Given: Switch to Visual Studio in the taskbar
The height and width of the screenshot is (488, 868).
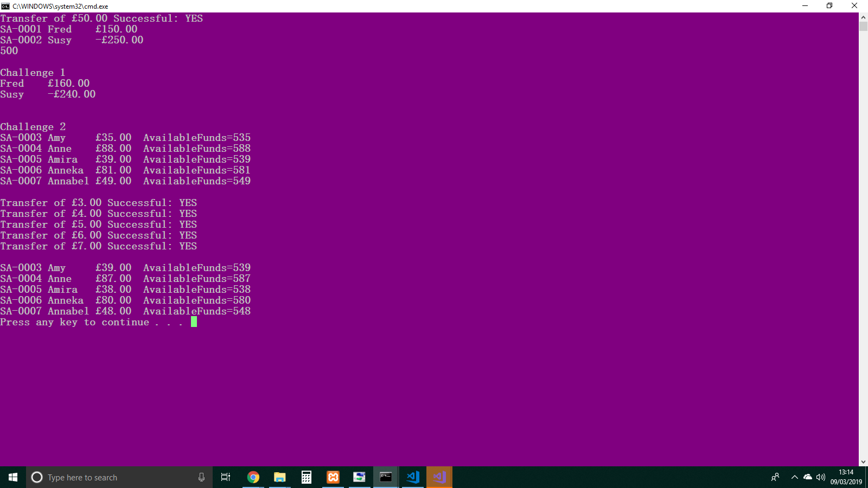Looking at the screenshot, I should [x=439, y=477].
